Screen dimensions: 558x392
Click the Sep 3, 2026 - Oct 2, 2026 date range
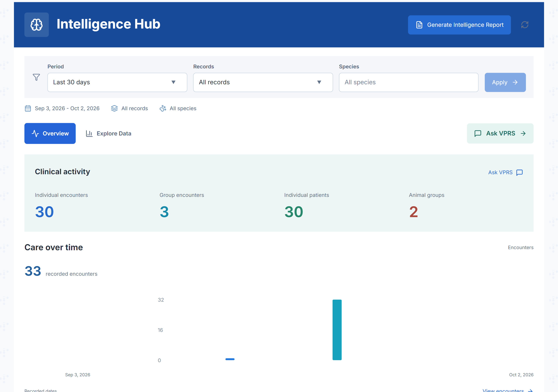pos(67,108)
